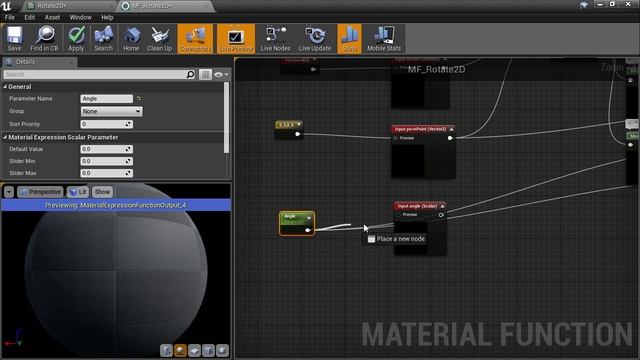640x360 pixels.
Task: Collapse the General section
Action: coord(5,87)
